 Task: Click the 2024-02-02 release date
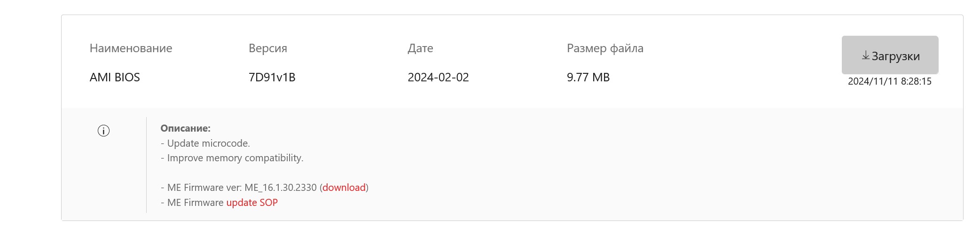[438, 78]
